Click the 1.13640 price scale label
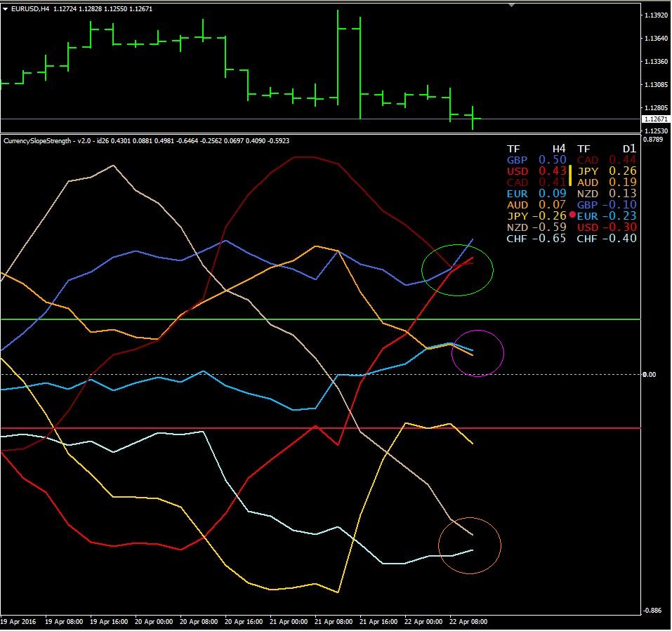 656,38
